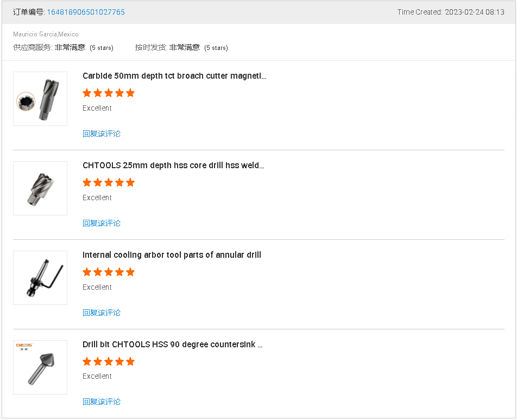
Task: Open 'Drill bit CHTOOLS HSS 90 degree countersink' title
Action: pyautogui.click(x=173, y=345)
